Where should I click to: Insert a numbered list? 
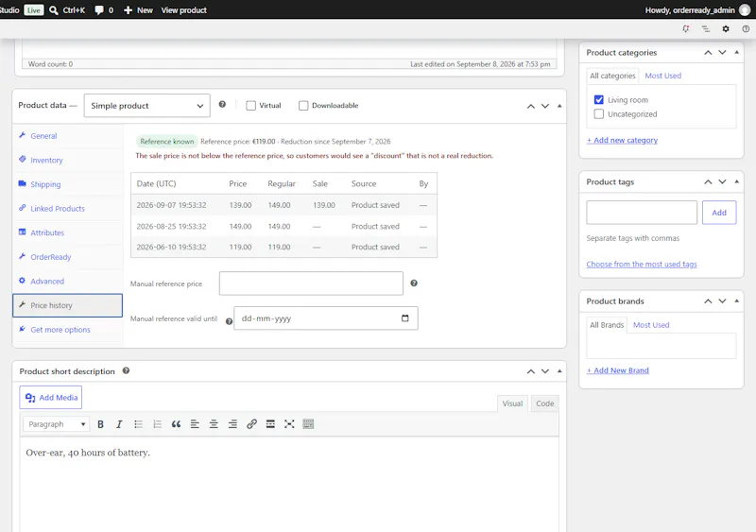click(x=157, y=424)
